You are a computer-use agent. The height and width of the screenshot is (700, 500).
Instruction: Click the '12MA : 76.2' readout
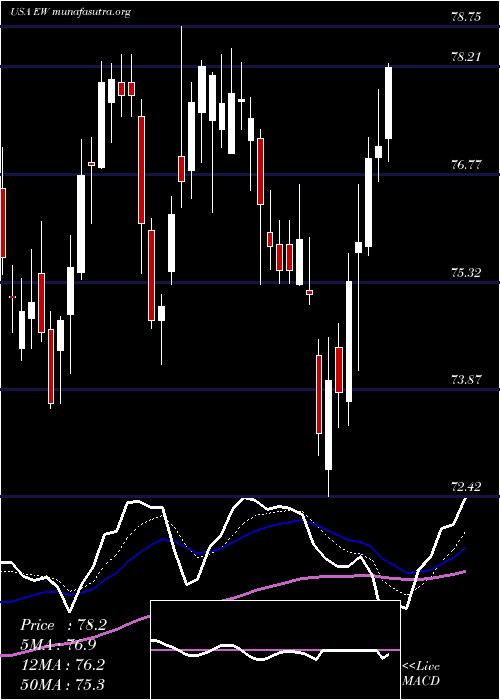[x=62, y=664]
